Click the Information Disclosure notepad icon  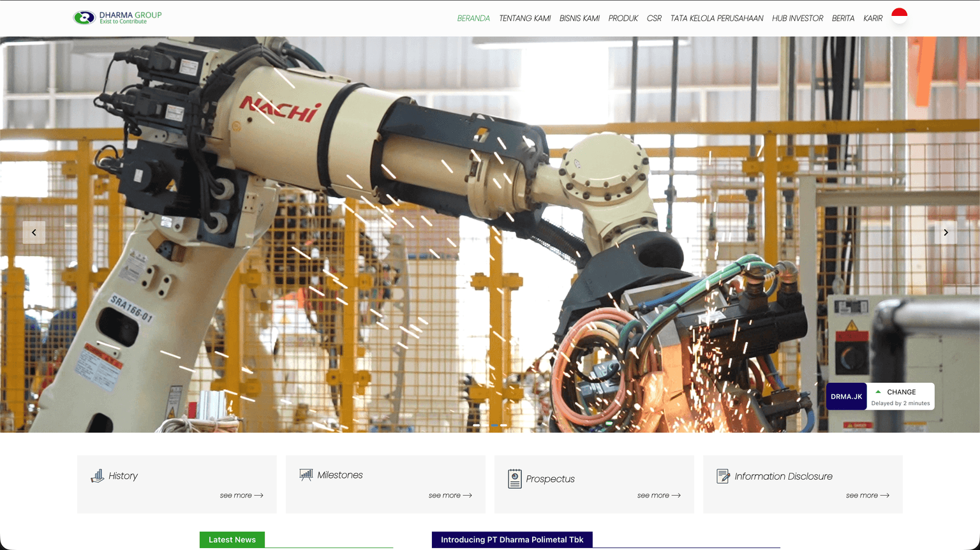click(x=723, y=476)
